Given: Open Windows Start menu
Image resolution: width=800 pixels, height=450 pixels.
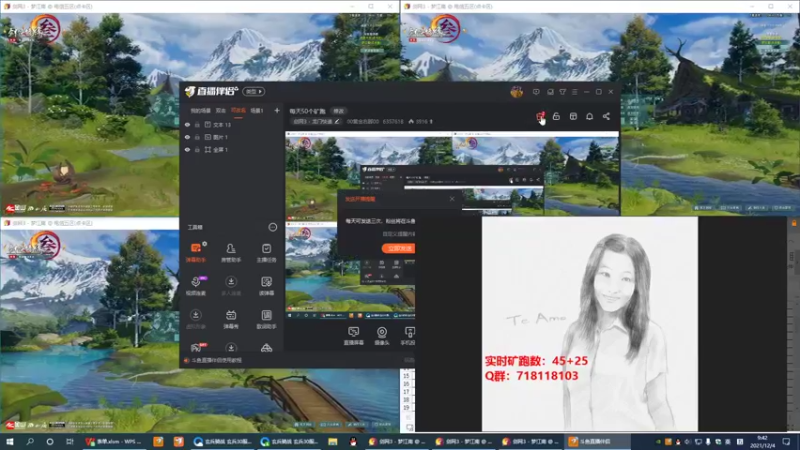Looking at the screenshot, I should 9,441.
